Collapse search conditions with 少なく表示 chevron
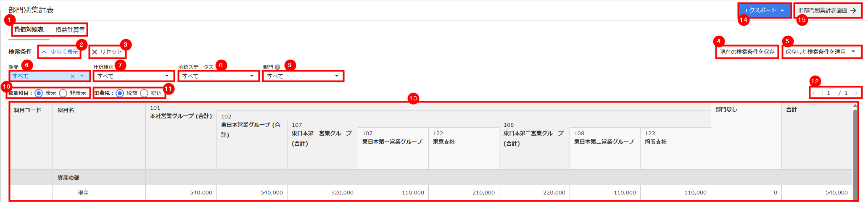This screenshot has height=202, width=868. click(x=44, y=52)
